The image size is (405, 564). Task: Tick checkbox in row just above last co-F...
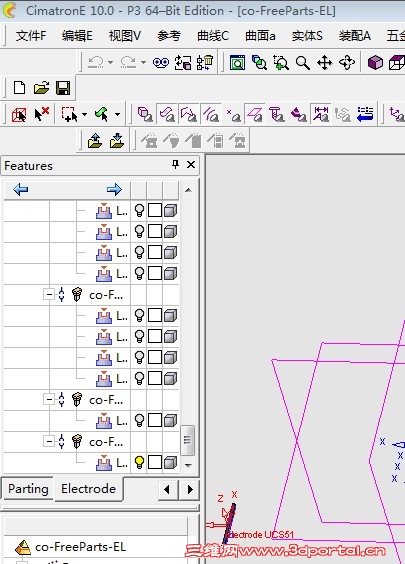pyautogui.click(x=155, y=420)
